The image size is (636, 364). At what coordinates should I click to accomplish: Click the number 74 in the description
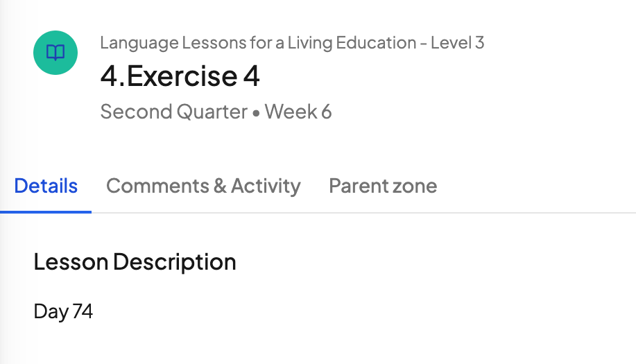pyautogui.click(x=83, y=312)
